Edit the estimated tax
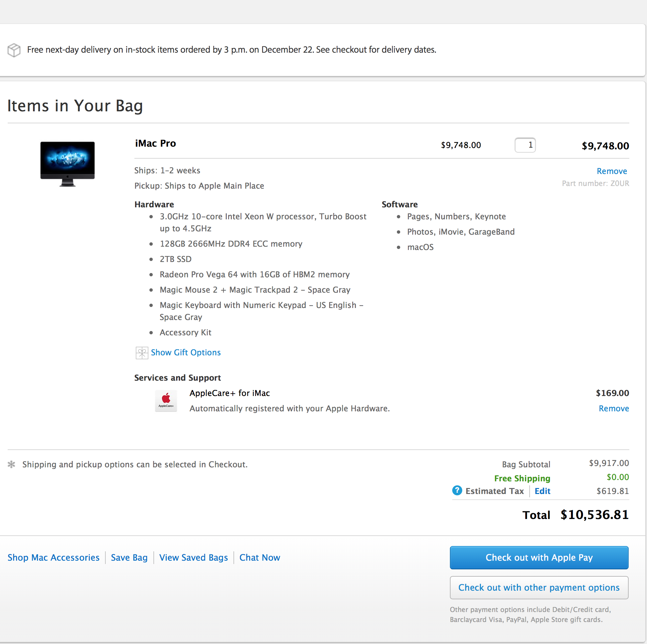The width and height of the screenshot is (647, 644). pos(542,491)
